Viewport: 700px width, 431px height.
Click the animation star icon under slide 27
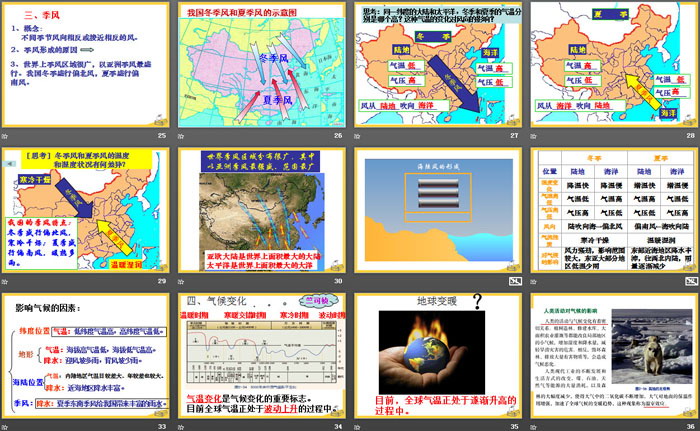pyautogui.click(x=359, y=135)
